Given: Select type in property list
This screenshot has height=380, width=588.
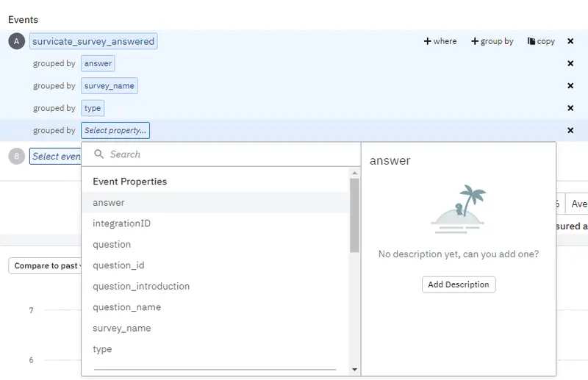Looking at the screenshot, I should 215,349.
